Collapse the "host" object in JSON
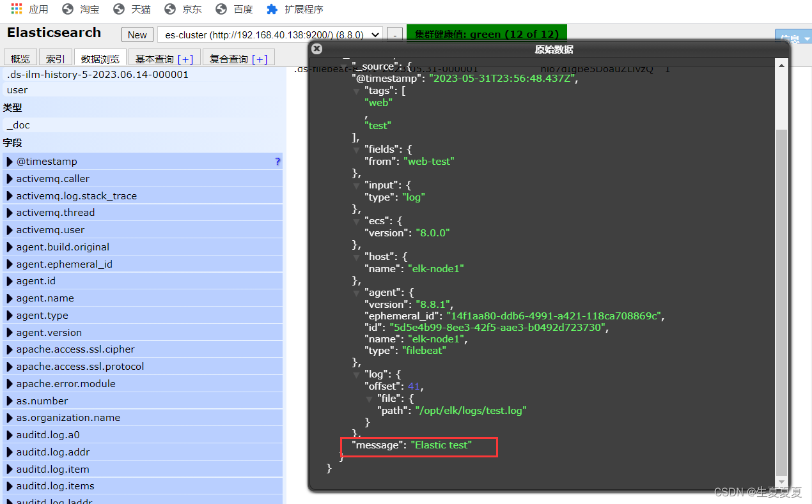The width and height of the screenshot is (812, 504). (357, 257)
